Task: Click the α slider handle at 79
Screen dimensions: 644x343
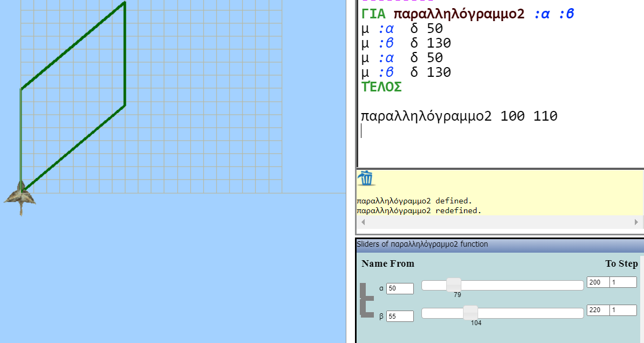Action: click(x=454, y=285)
